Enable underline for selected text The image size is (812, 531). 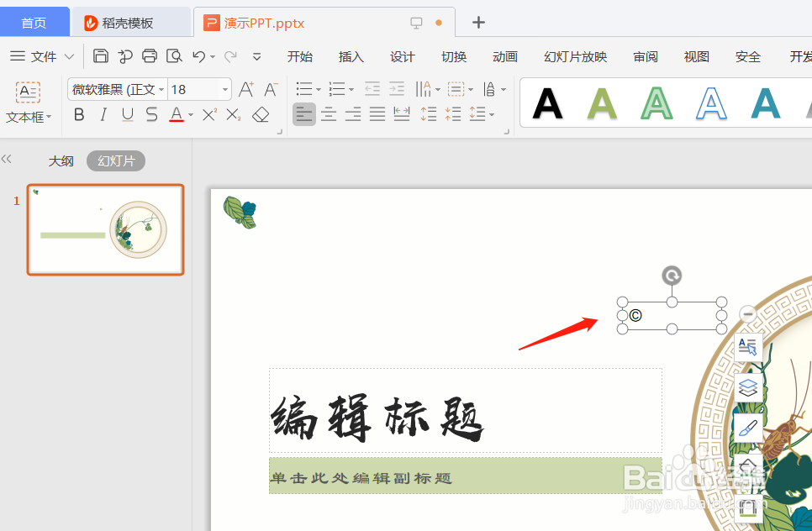[126, 114]
